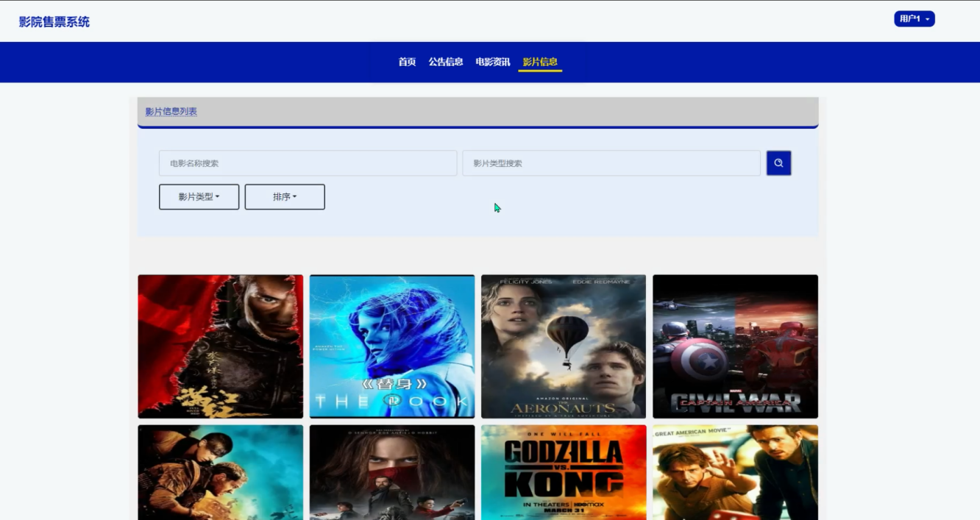Open the 《替身》 The Rook poster
Viewport: 980px width, 520px height.
392,346
